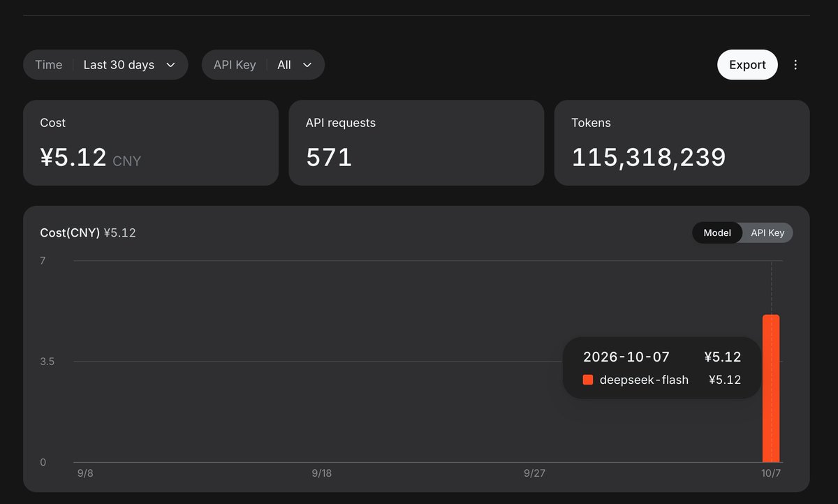Click the Export button
The image size is (838, 504).
747,65
